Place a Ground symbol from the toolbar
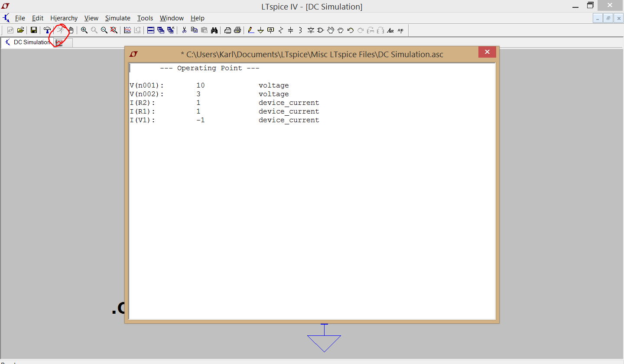The height and width of the screenshot is (364, 624). pyautogui.click(x=260, y=30)
